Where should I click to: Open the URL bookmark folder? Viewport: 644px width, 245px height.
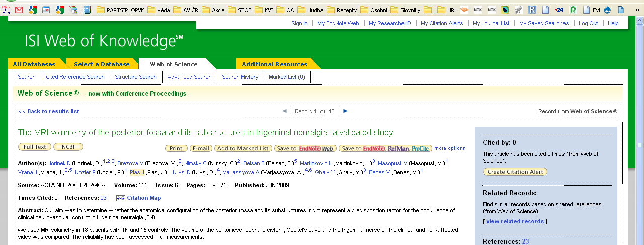pos(447,10)
